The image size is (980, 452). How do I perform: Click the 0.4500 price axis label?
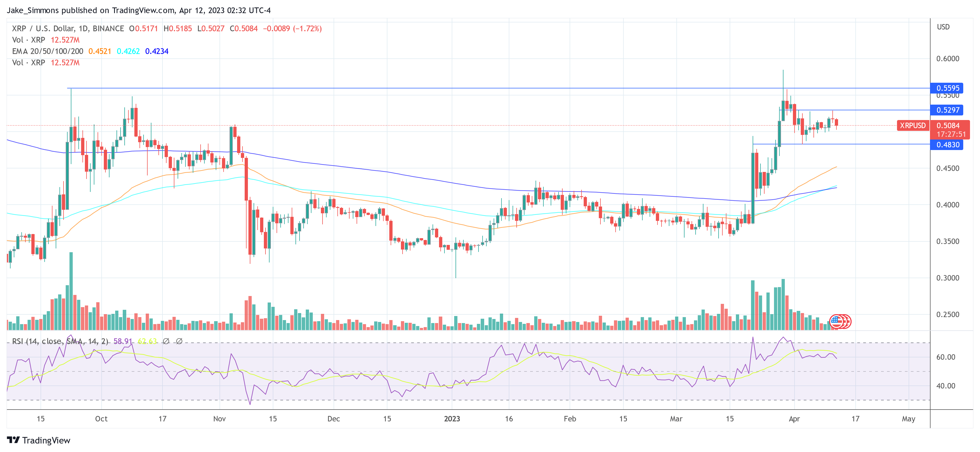pos(948,168)
